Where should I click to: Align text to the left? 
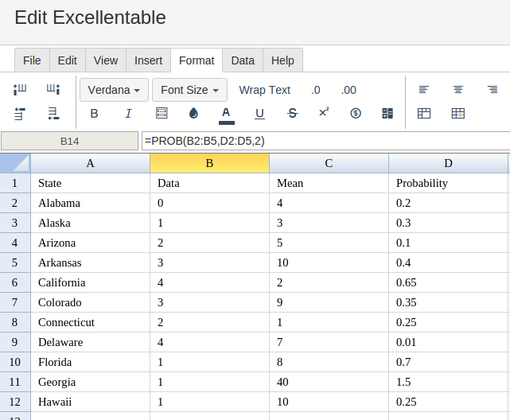pos(424,90)
